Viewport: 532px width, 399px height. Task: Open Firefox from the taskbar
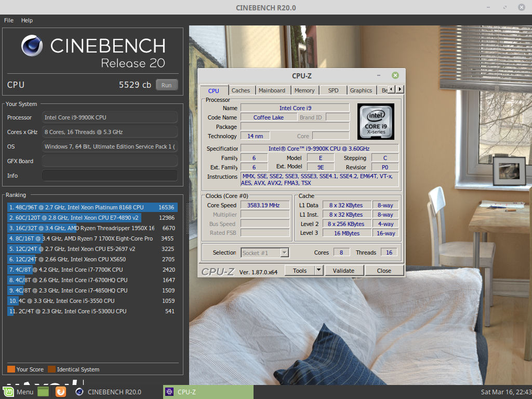point(61,392)
